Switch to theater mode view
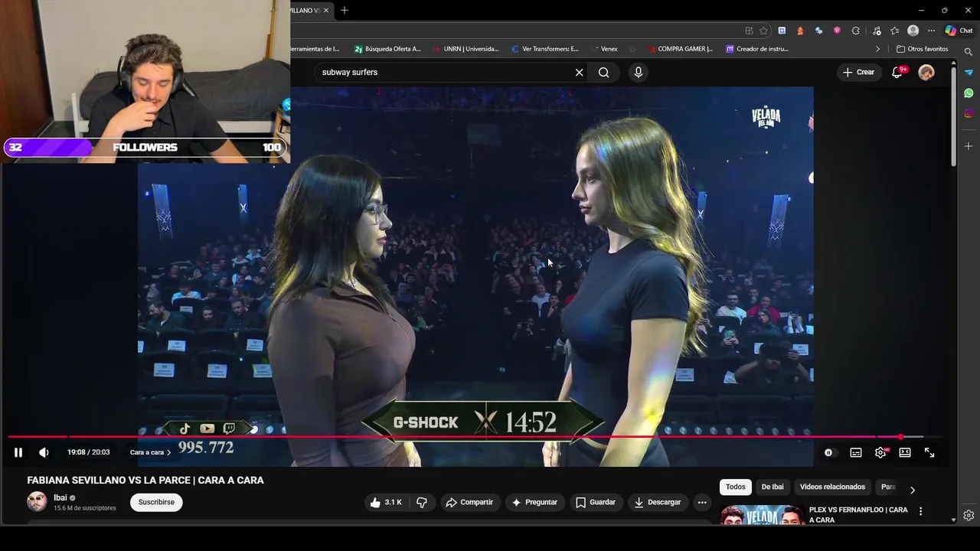Screen dimensions: 980x551 [905, 452]
